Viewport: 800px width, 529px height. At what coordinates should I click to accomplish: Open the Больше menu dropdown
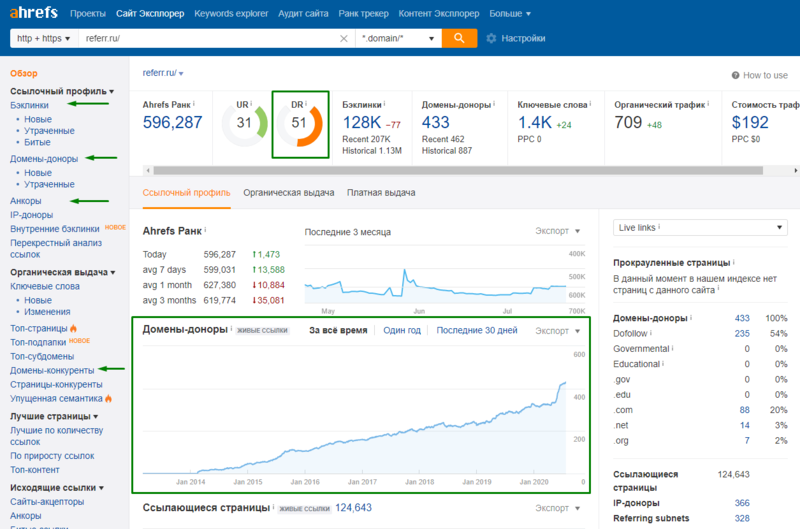tap(510, 13)
